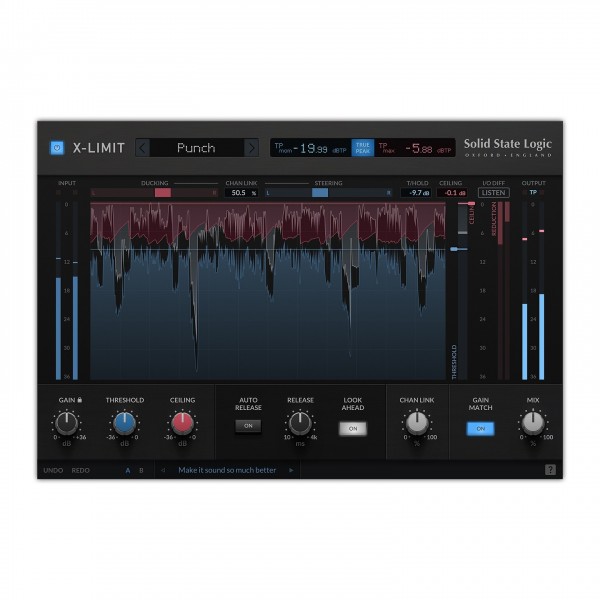Screen dimensions: 600x600
Task: Select the T/HOLD -9.7 dB field
Action: 416,193
